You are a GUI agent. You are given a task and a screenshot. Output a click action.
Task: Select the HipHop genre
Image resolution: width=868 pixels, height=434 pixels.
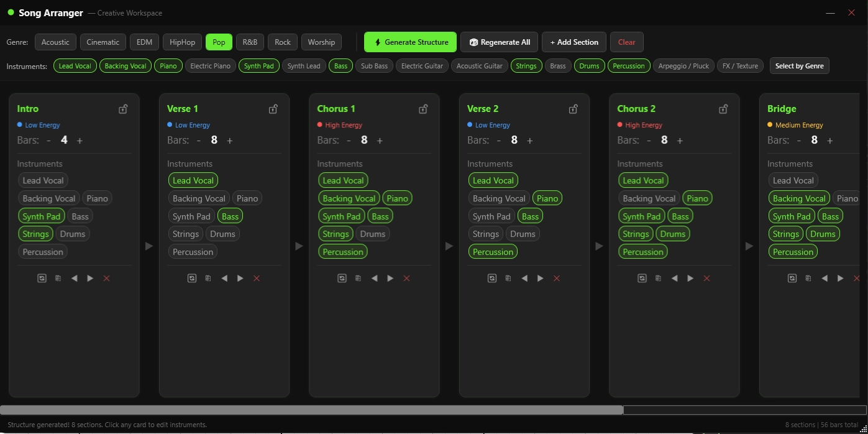[x=182, y=42]
